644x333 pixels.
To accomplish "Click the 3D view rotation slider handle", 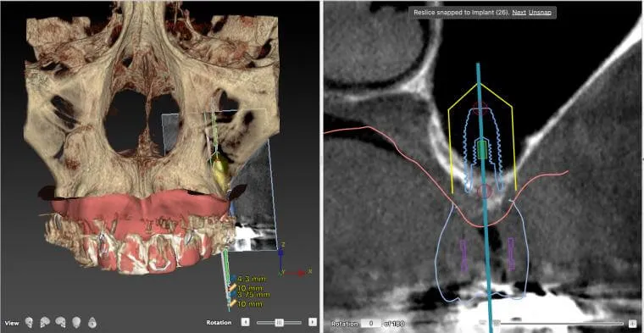I will click(x=279, y=322).
